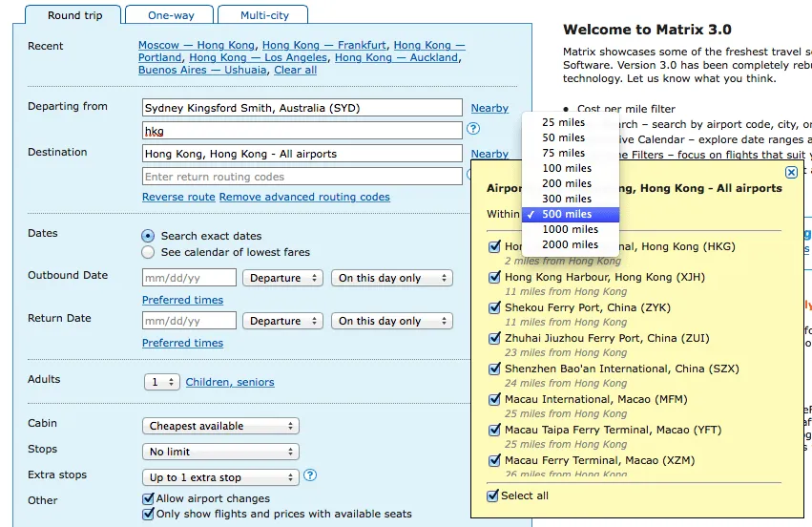The image size is (812, 527).
Task: Open Outbound On this day only dropdown
Action: (x=392, y=278)
